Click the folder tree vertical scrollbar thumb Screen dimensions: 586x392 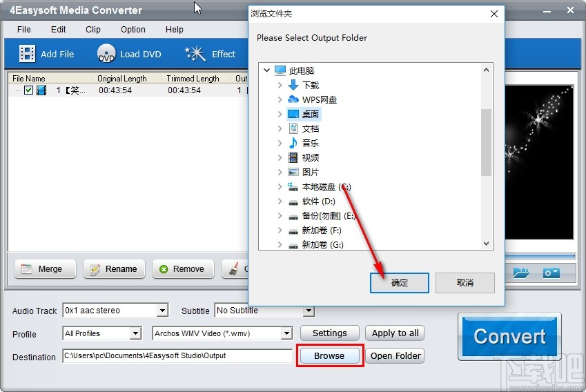point(486,142)
